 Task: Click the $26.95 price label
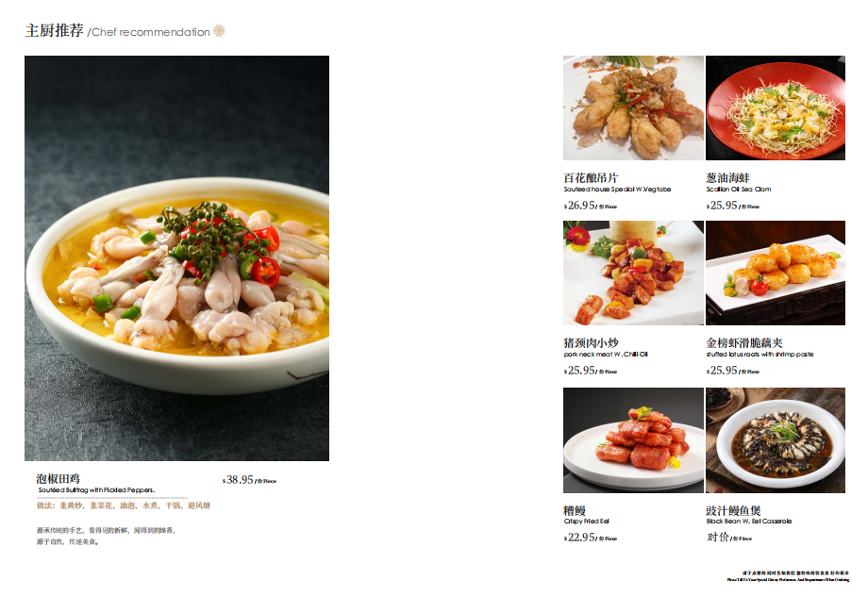point(579,206)
